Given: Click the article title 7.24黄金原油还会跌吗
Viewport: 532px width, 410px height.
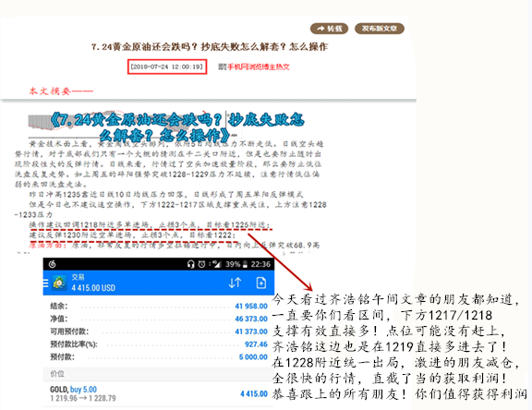Looking at the screenshot, I should (210, 46).
